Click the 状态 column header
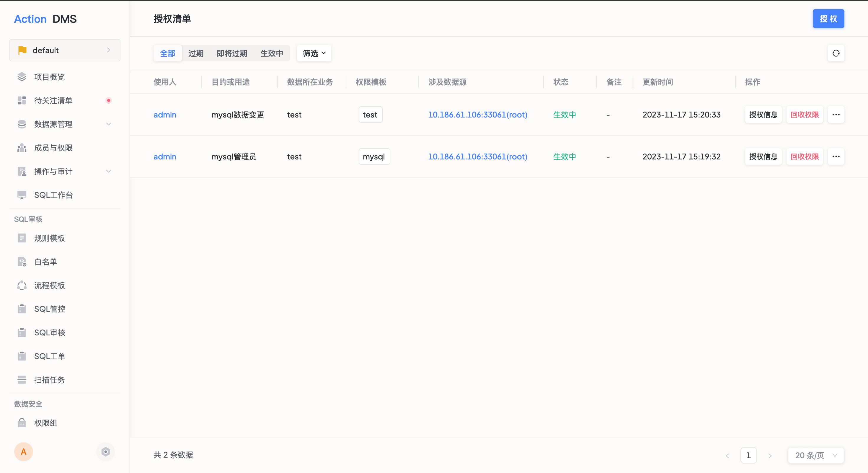Screen dimensions: 868x473 (x=561, y=82)
